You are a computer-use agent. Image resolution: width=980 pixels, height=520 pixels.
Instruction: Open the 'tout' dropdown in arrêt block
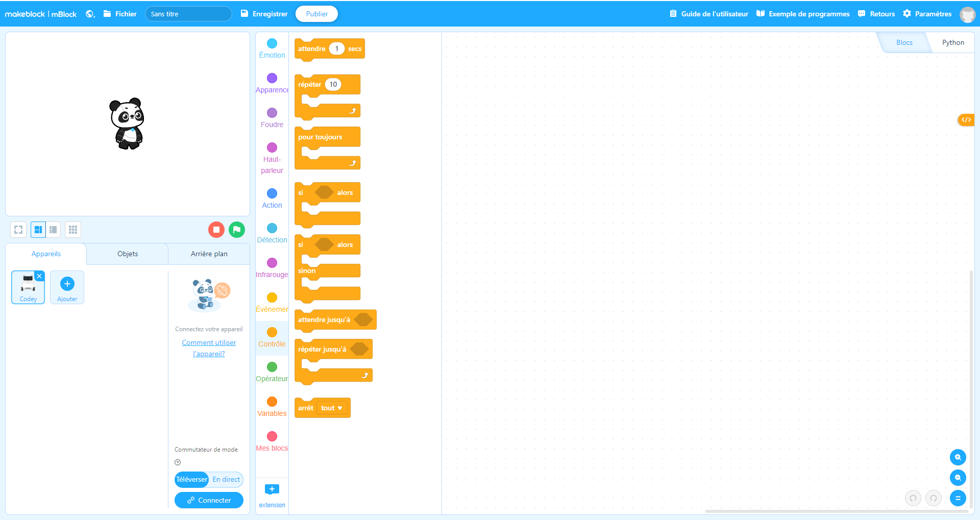332,408
